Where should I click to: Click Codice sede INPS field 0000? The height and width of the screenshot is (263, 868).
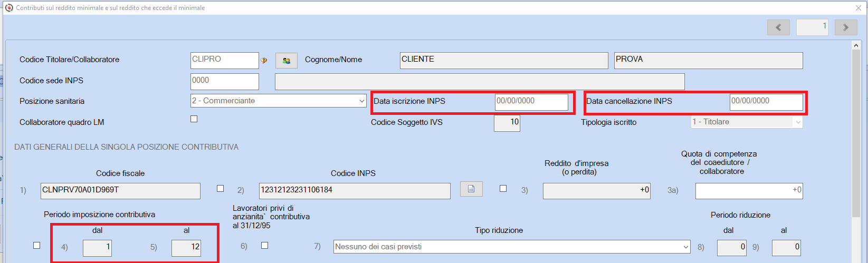[225, 81]
